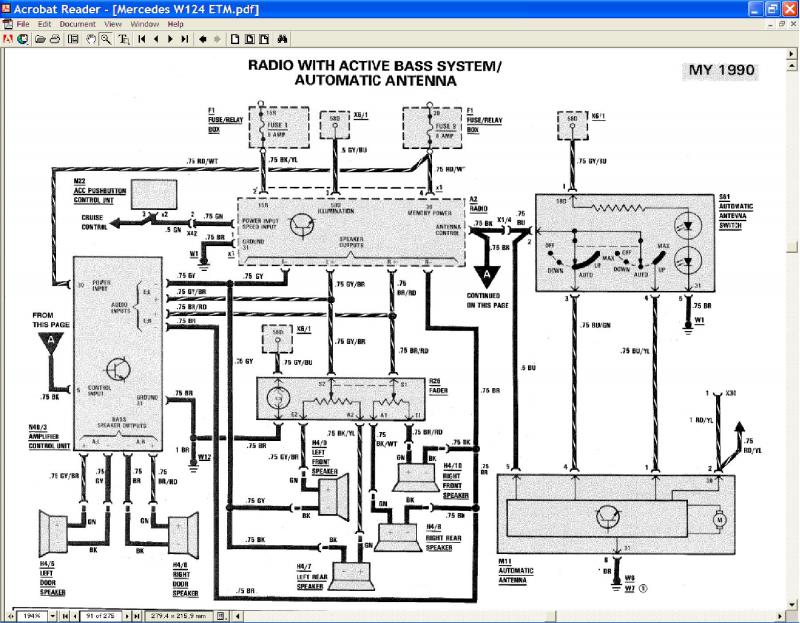Image resolution: width=800 pixels, height=623 pixels.
Task: Click the 'A2 RADIO' component label
Action: pyautogui.click(x=479, y=204)
